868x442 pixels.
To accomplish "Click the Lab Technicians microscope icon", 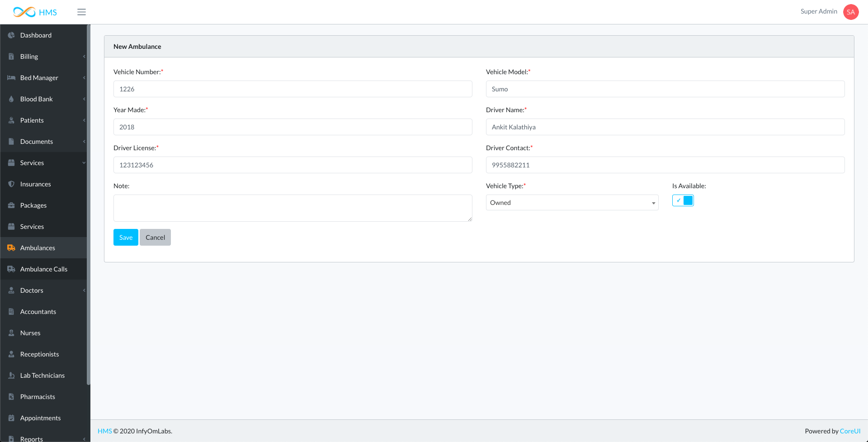I will click(x=11, y=375).
